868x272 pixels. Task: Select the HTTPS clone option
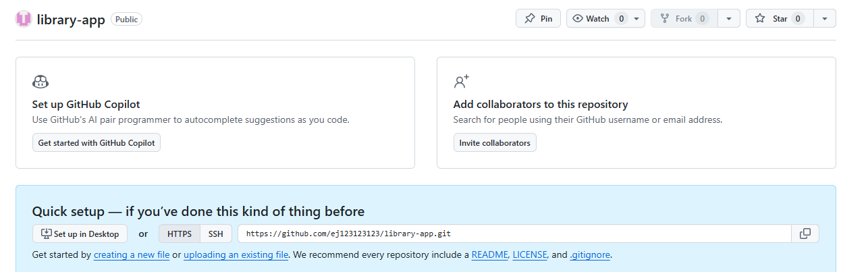pos(180,234)
